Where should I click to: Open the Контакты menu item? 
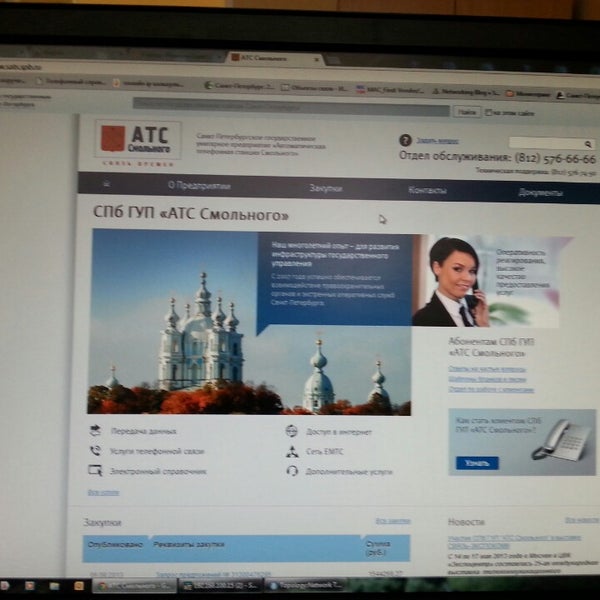pos(427,190)
